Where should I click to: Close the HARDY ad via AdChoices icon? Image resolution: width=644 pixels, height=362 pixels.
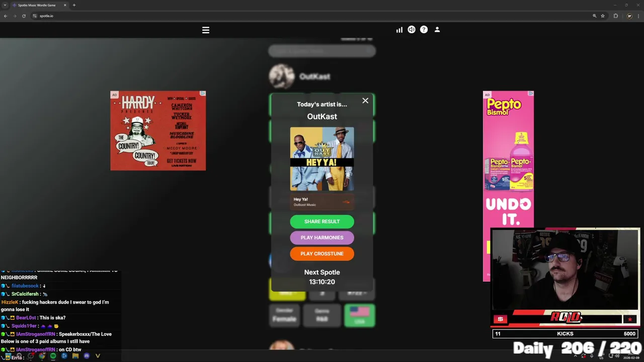coord(202,94)
